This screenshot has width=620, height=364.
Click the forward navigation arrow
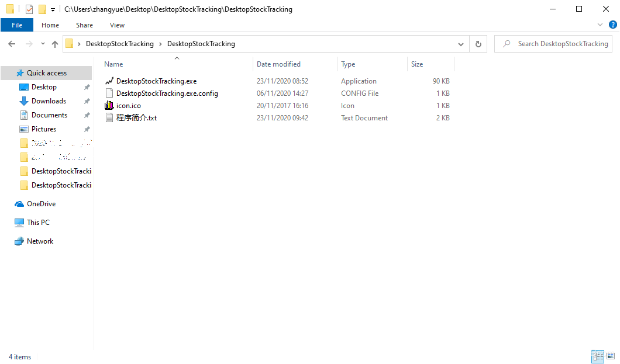pyautogui.click(x=29, y=44)
